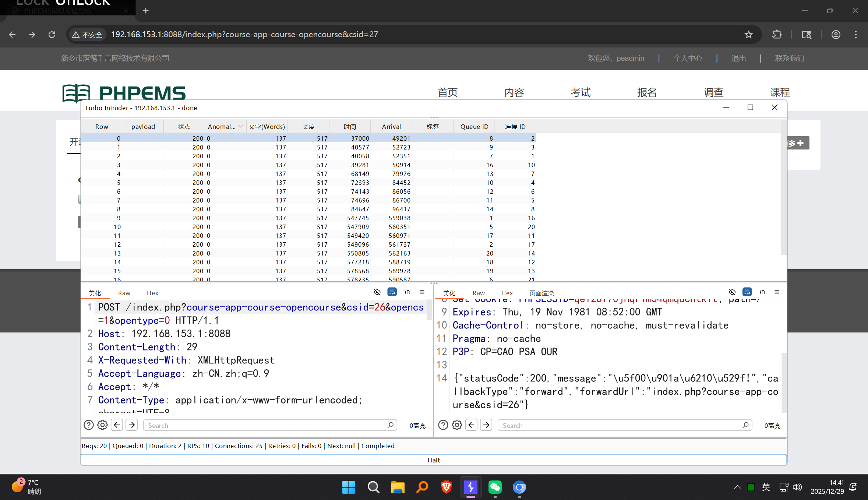868x500 pixels.
Task: Go to next search match in response panel
Action: 486,425
